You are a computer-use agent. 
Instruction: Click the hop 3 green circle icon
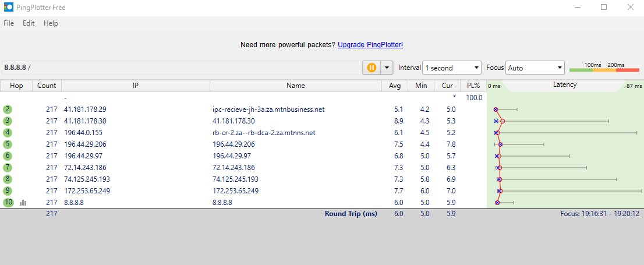[x=8, y=121]
